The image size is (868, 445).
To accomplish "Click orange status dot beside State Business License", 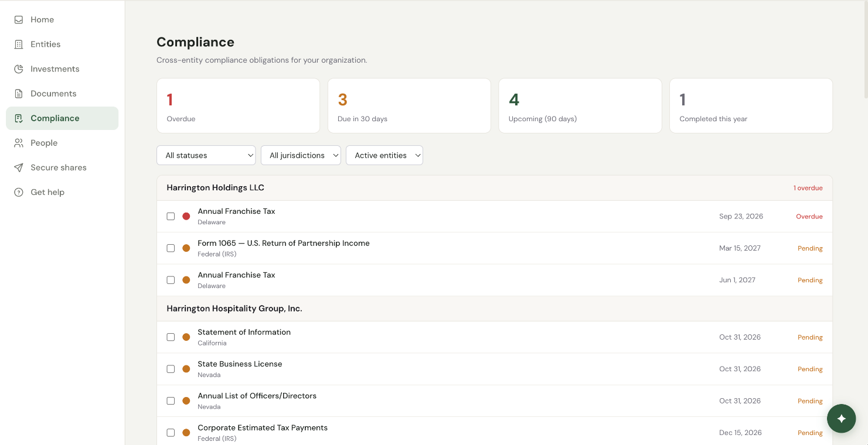I will click(x=186, y=369).
